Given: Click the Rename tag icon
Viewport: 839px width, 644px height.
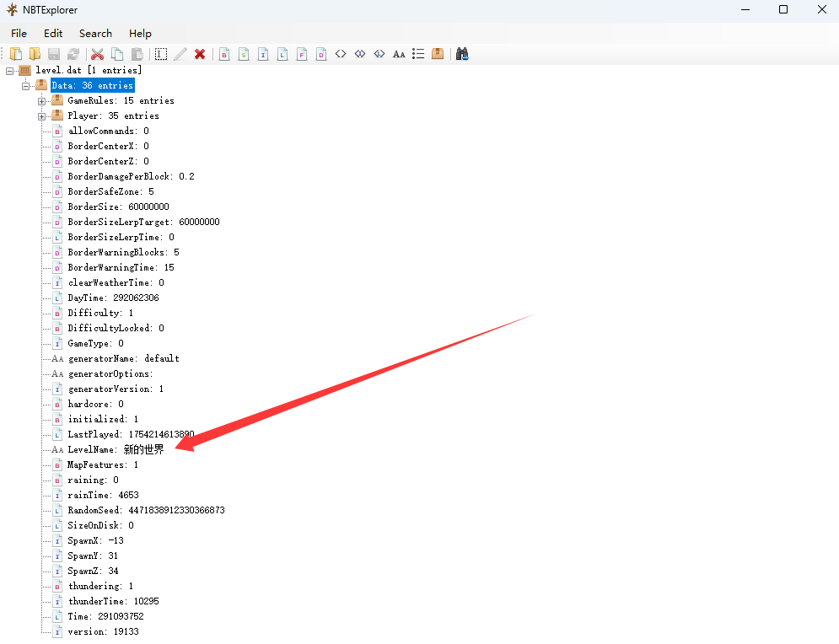Looking at the screenshot, I should 161,54.
